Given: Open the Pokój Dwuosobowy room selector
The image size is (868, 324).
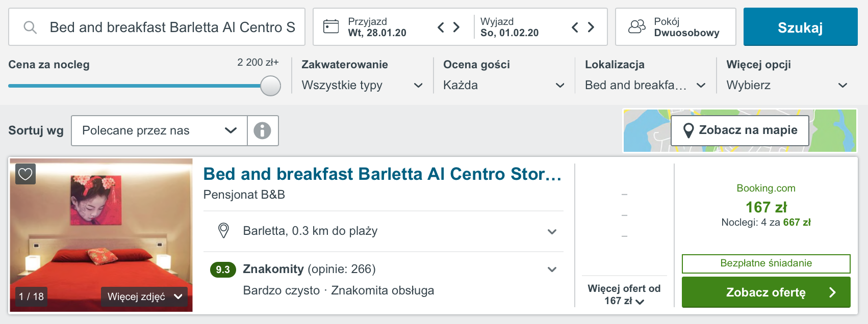Looking at the screenshot, I should pos(675,27).
